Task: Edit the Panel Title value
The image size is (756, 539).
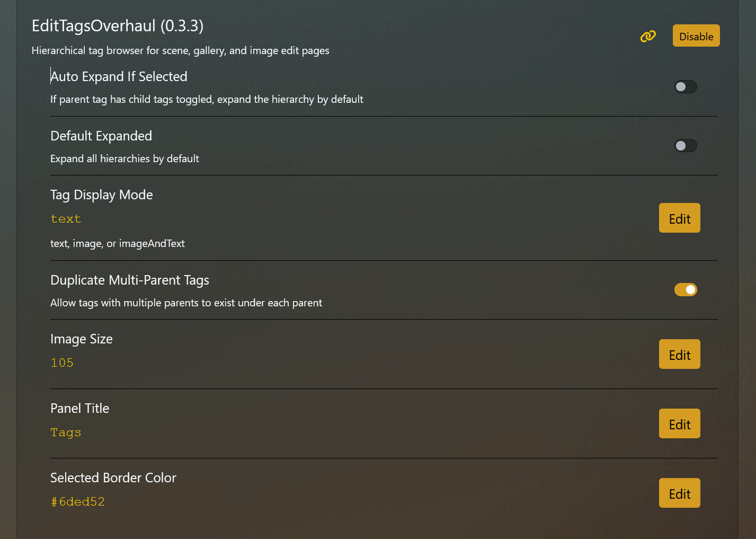Action: click(x=679, y=423)
